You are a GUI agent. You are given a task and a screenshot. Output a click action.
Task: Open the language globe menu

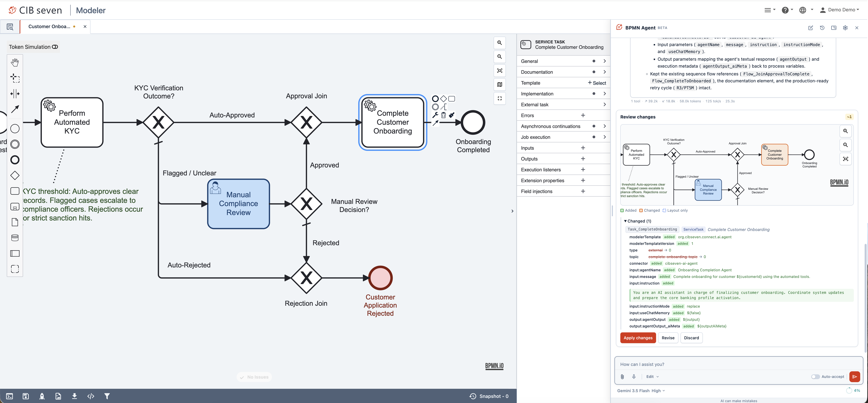click(x=806, y=10)
